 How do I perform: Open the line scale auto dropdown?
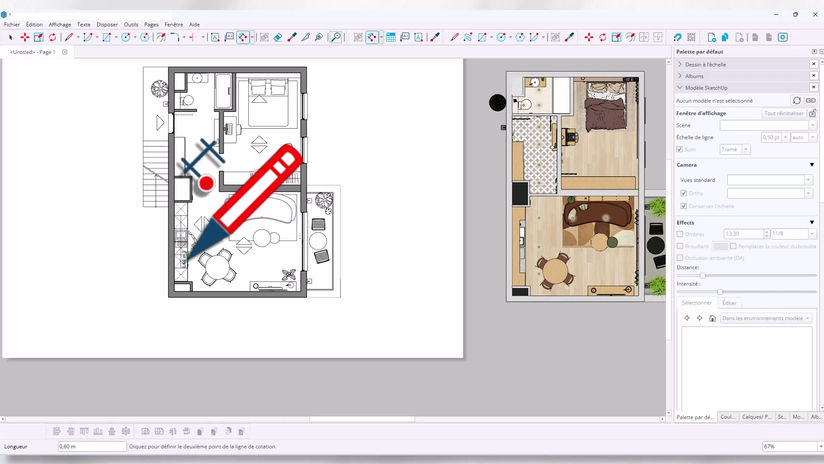point(812,137)
